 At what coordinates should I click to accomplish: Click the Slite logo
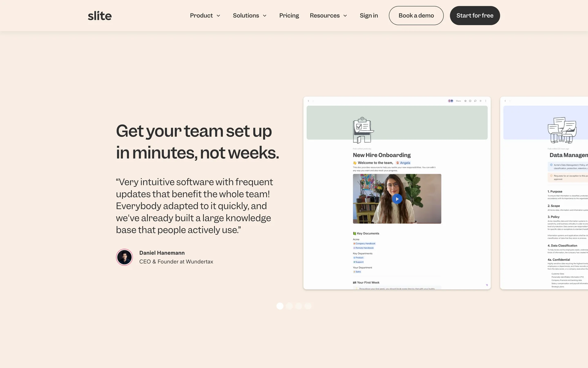[x=100, y=16]
